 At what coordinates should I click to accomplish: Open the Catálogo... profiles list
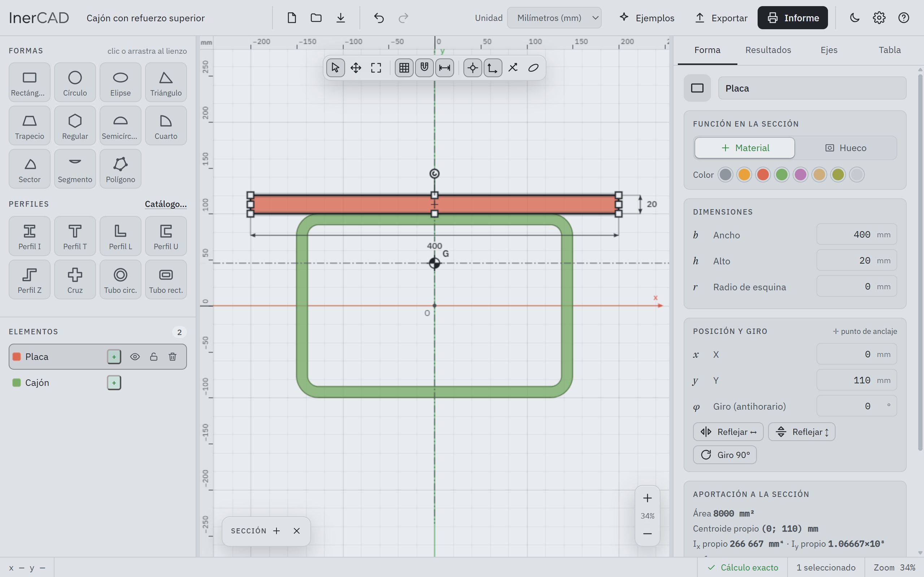pos(166,204)
